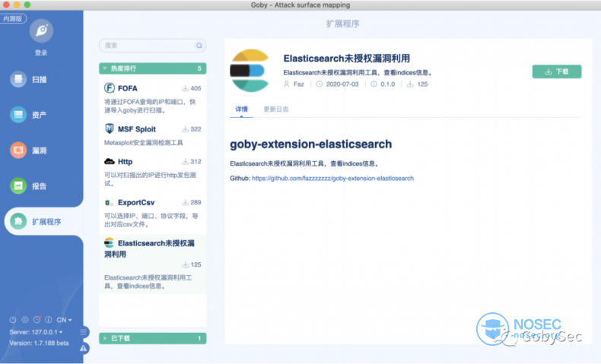Click the Elasticsearch icon in the extension list
This screenshot has height=364, width=601.
pyautogui.click(x=110, y=242)
